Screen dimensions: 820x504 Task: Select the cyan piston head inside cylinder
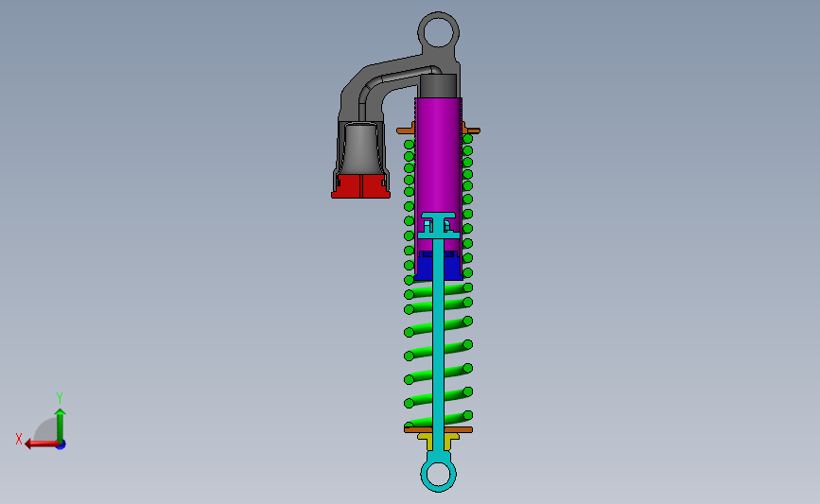[438, 225]
